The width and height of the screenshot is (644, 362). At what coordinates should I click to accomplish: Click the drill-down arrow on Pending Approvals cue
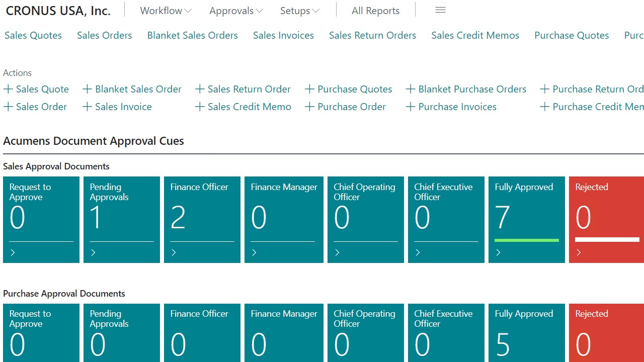click(93, 252)
